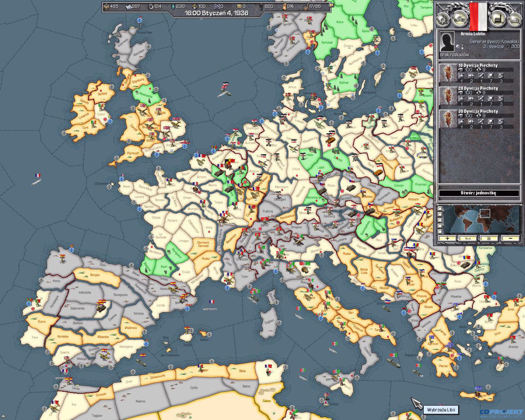Open the factory production screen icon

pos(498,19)
